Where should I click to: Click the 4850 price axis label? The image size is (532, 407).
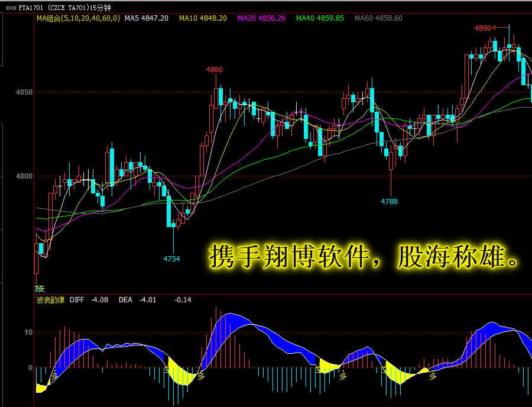click(24, 92)
